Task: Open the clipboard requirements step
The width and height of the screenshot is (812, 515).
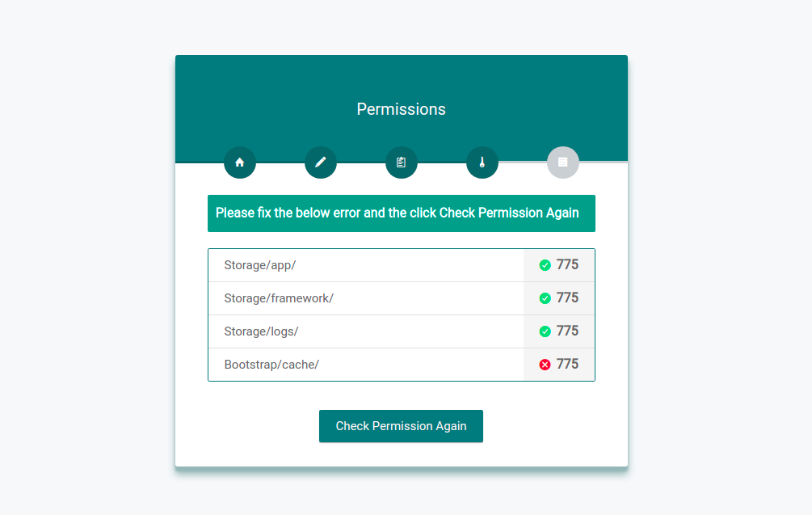Action: point(402,163)
